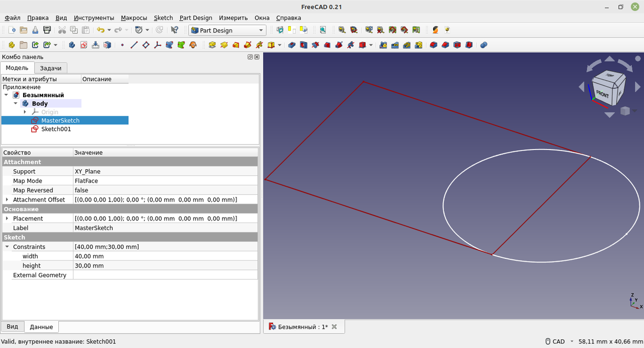This screenshot has height=348, width=644.
Task: Click the Fillet tool icon
Action: coord(434,45)
